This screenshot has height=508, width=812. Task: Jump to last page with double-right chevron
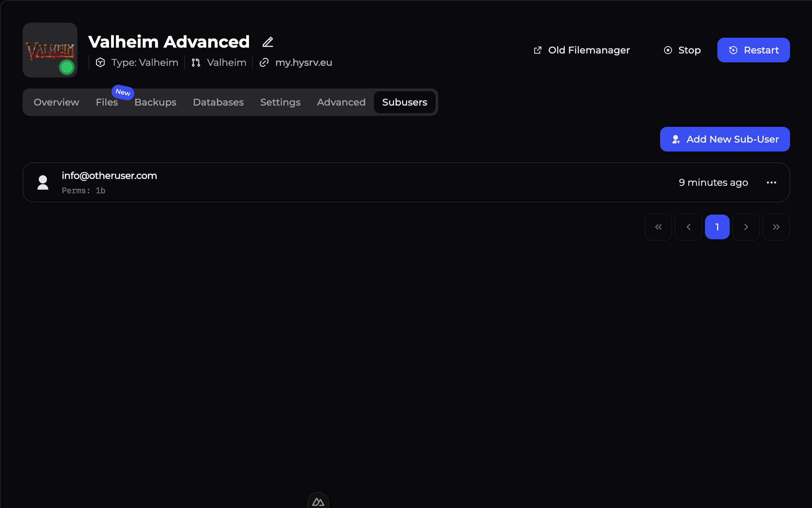click(776, 227)
